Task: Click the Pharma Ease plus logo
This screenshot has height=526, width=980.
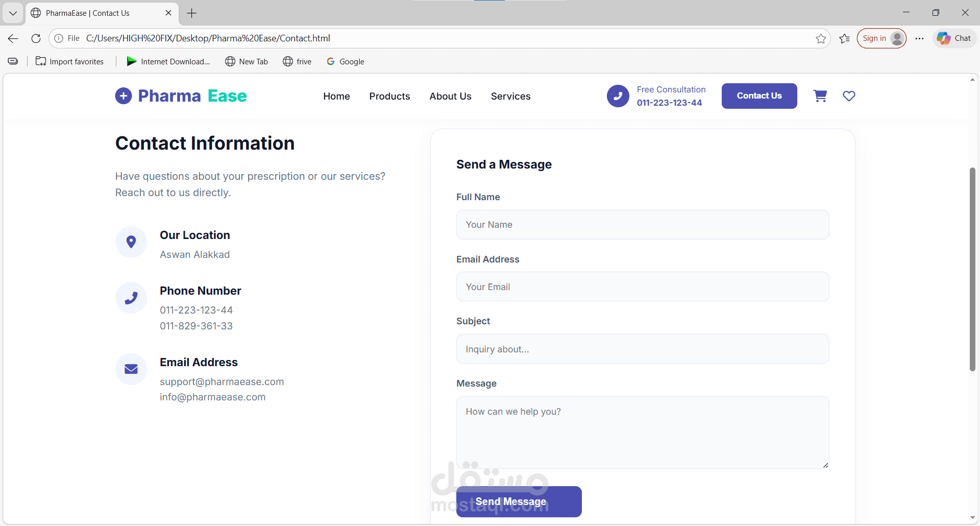Action: coord(124,96)
